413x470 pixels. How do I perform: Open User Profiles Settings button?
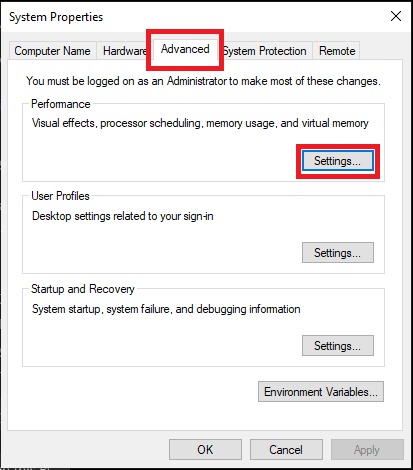[x=338, y=253]
